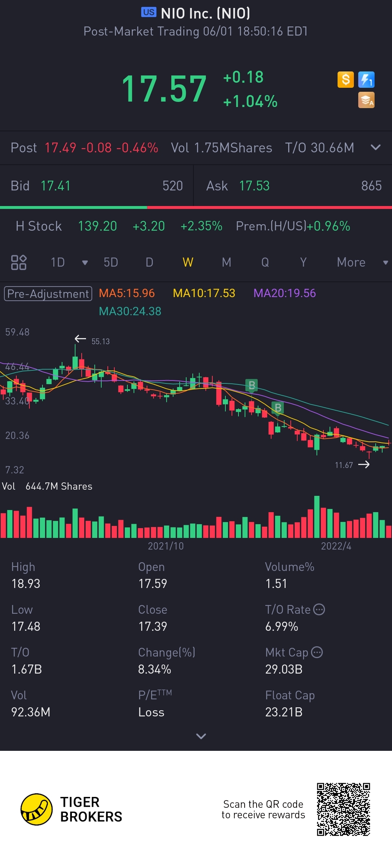This screenshot has width=392, height=868.
Task: Tap the 2021/10 date label on chart
Action: [166, 546]
